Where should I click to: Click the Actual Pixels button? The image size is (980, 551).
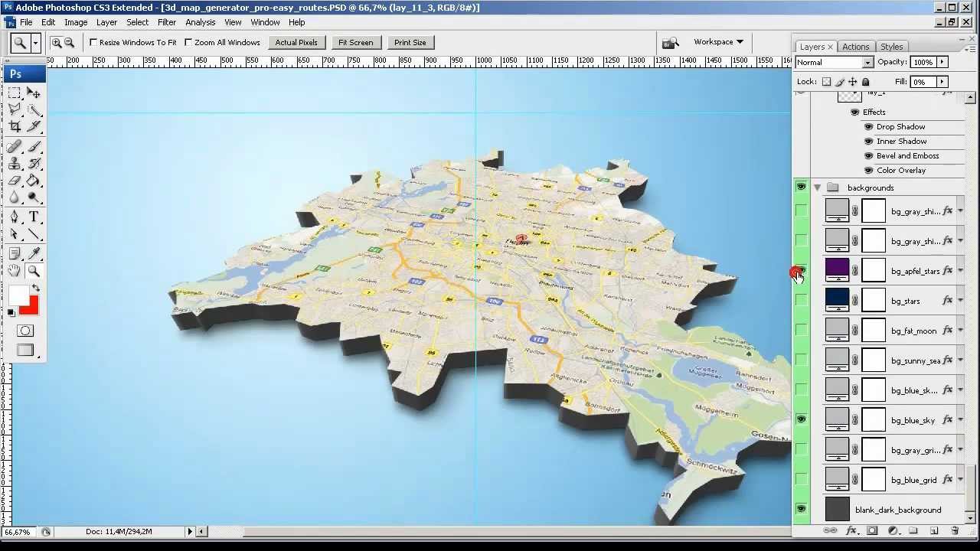296,42
